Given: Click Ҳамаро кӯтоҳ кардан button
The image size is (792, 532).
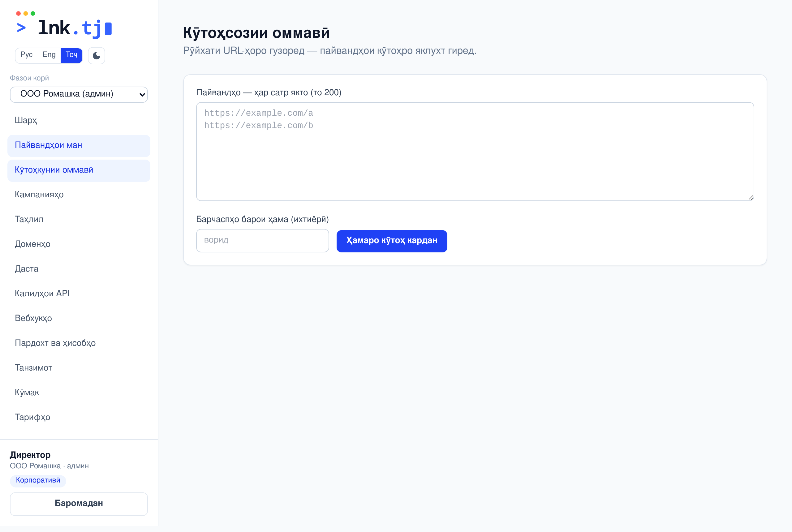Looking at the screenshot, I should coord(392,241).
